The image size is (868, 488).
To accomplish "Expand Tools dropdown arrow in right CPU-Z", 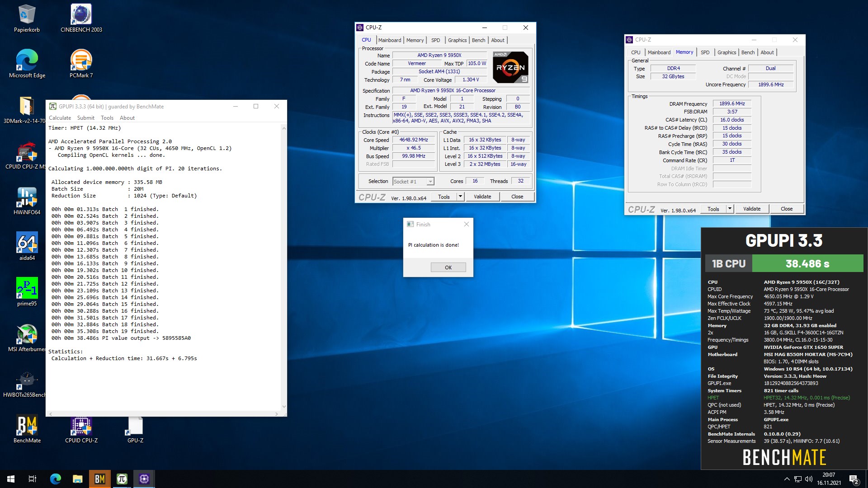I will (730, 209).
